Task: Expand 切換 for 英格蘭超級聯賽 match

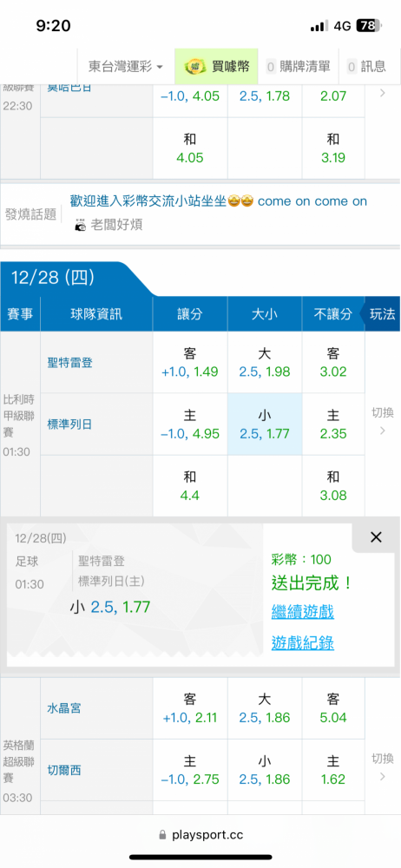Action: 382,766
